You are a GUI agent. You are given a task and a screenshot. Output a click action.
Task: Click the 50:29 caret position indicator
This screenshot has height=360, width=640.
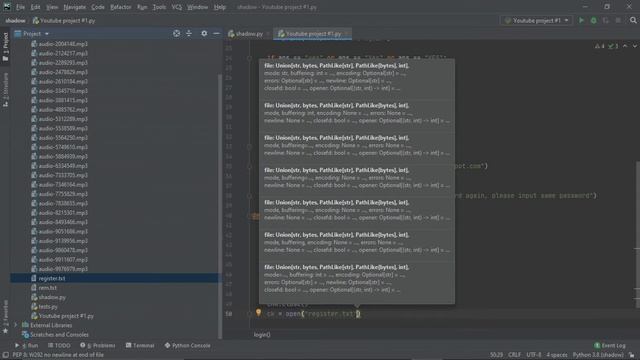click(x=496, y=355)
